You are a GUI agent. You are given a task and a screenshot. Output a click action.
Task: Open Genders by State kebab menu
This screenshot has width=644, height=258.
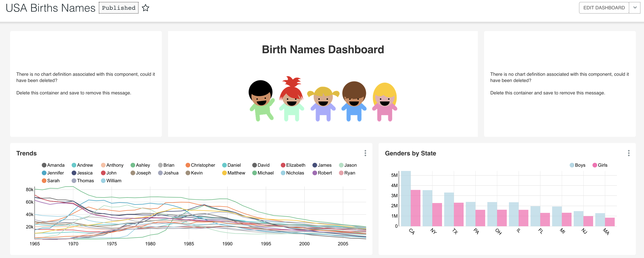pos(628,153)
